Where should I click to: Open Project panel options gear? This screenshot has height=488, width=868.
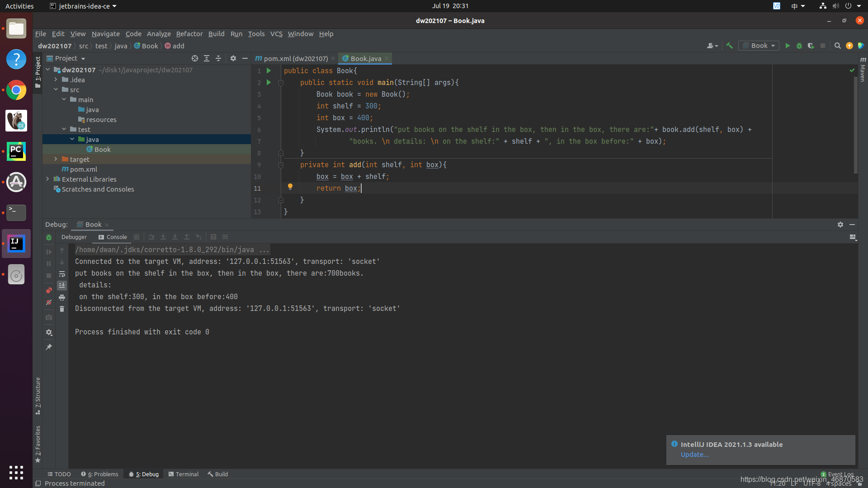233,58
